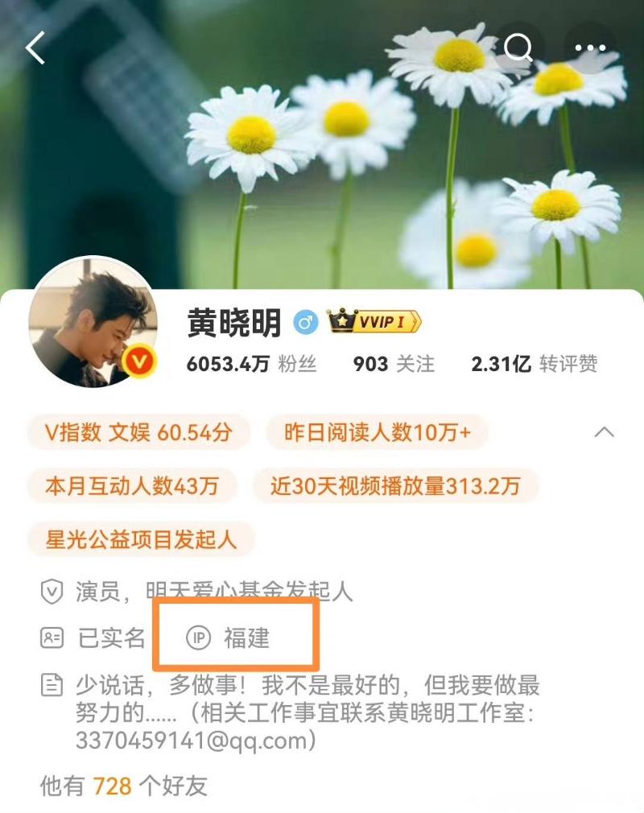644x813 pixels.
Task: Open the three-dots more menu
Action: click(x=590, y=47)
